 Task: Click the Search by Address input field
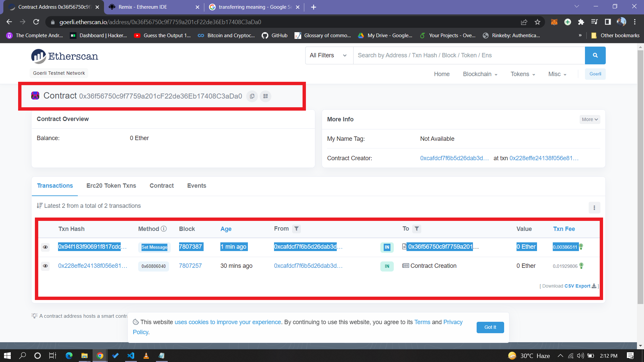(469, 55)
